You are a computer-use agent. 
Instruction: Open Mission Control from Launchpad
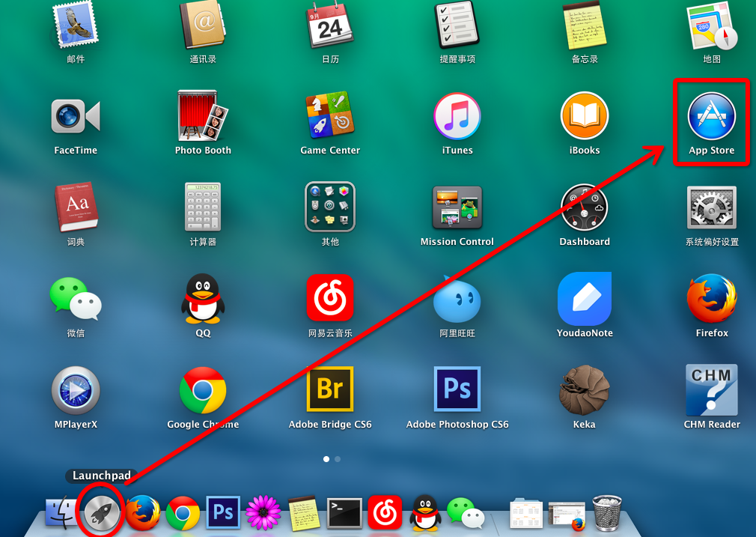[457, 207]
